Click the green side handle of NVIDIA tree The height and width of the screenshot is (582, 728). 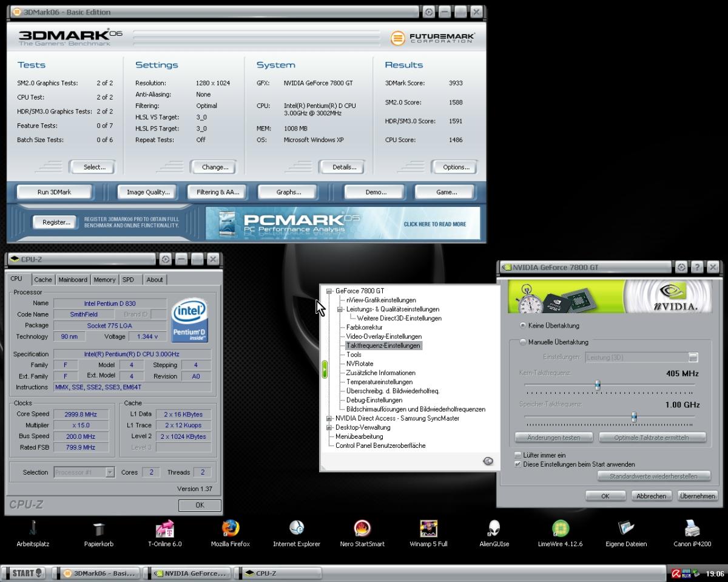click(325, 370)
